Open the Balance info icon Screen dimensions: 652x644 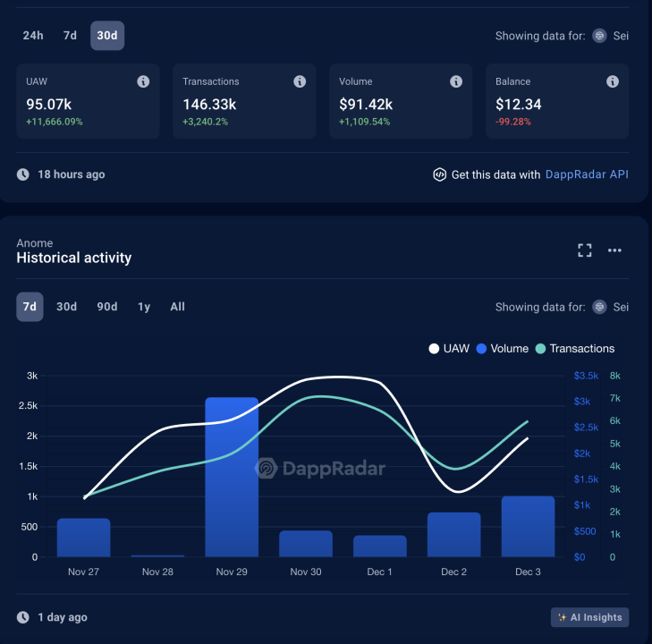[x=612, y=81]
